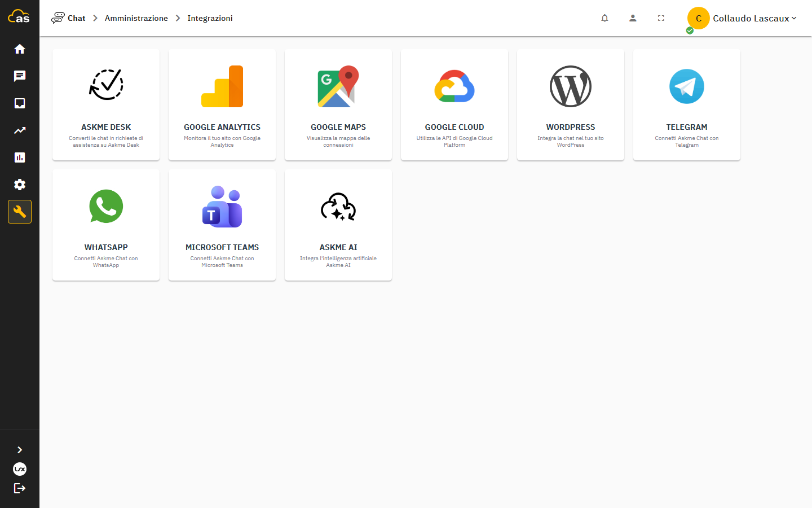
Task: Click 'Connetti Askme Chat con WhatsApp' text
Action: [x=106, y=262]
